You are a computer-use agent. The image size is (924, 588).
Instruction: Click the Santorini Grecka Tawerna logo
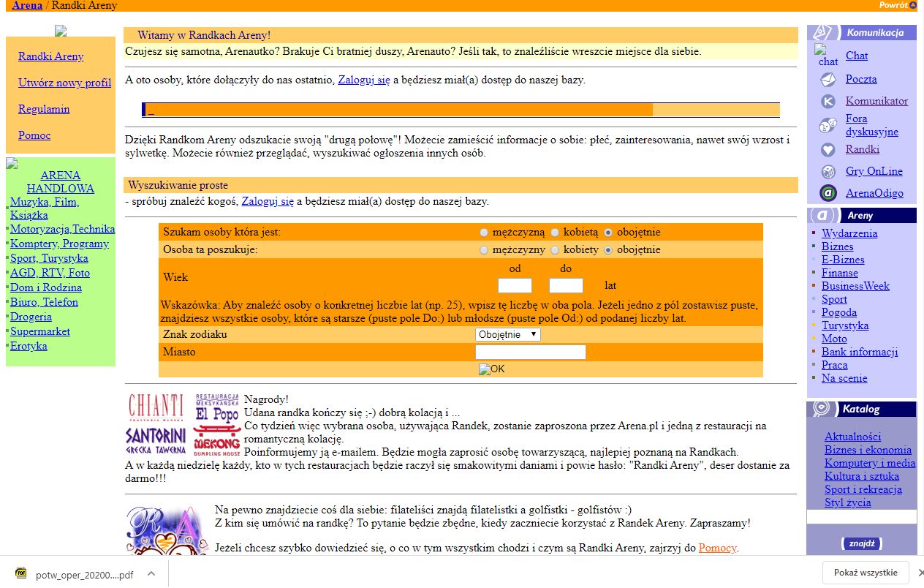coord(156,441)
